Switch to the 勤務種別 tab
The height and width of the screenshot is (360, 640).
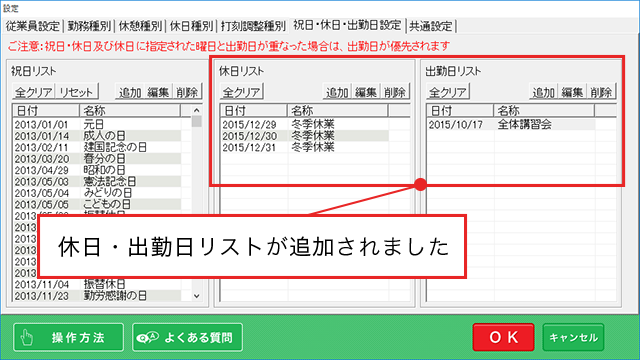pyautogui.click(x=89, y=26)
